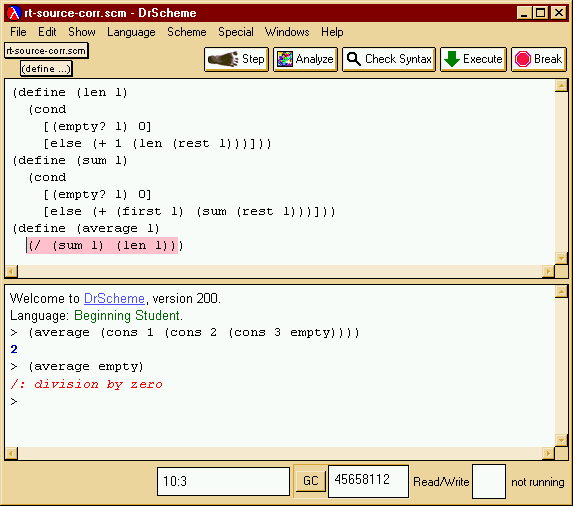The height and width of the screenshot is (506, 573).
Task: Click the interactions pane scroll-up arrow
Action: pyautogui.click(x=561, y=292)
